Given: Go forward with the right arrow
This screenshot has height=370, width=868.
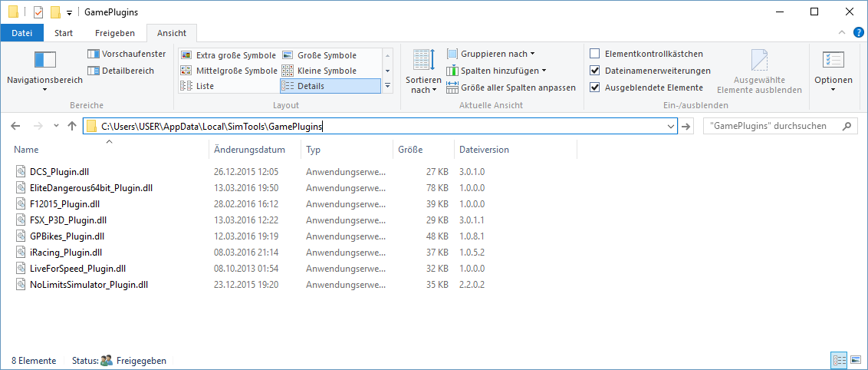Looking at the screenshot, I should tap(38, 127).
